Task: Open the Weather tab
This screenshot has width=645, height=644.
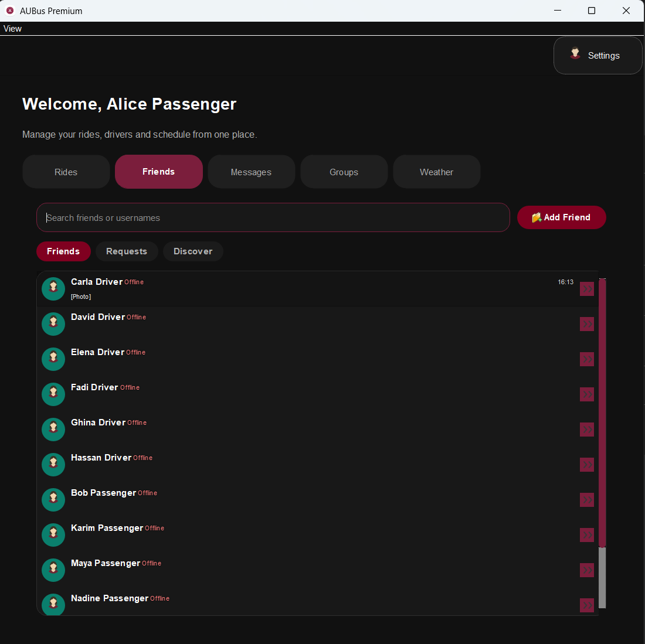Action: click(436, 172)
